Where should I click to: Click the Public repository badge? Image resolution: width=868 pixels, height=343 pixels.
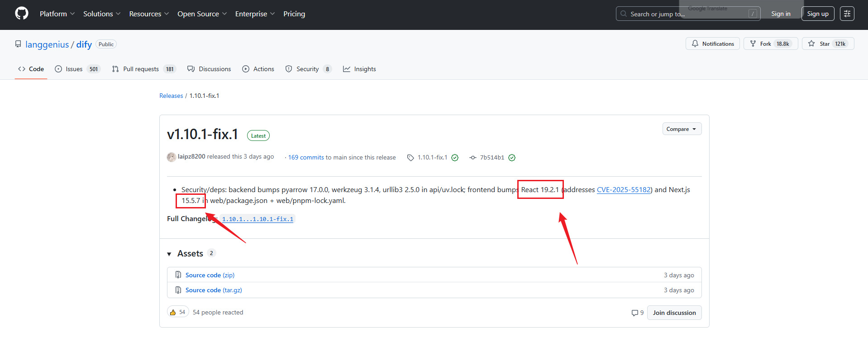click(x=106, y=44)
